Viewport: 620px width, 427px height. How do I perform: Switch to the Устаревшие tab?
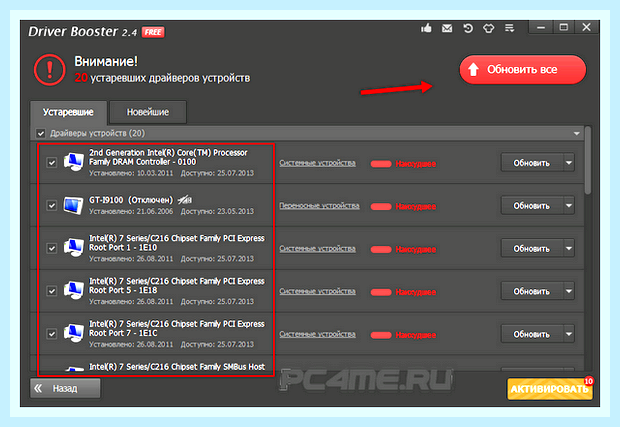point(68,112)
